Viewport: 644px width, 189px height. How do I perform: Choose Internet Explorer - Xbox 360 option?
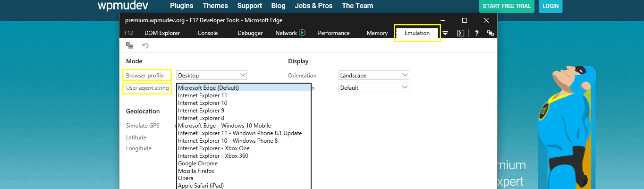click(x=244, y=156)
